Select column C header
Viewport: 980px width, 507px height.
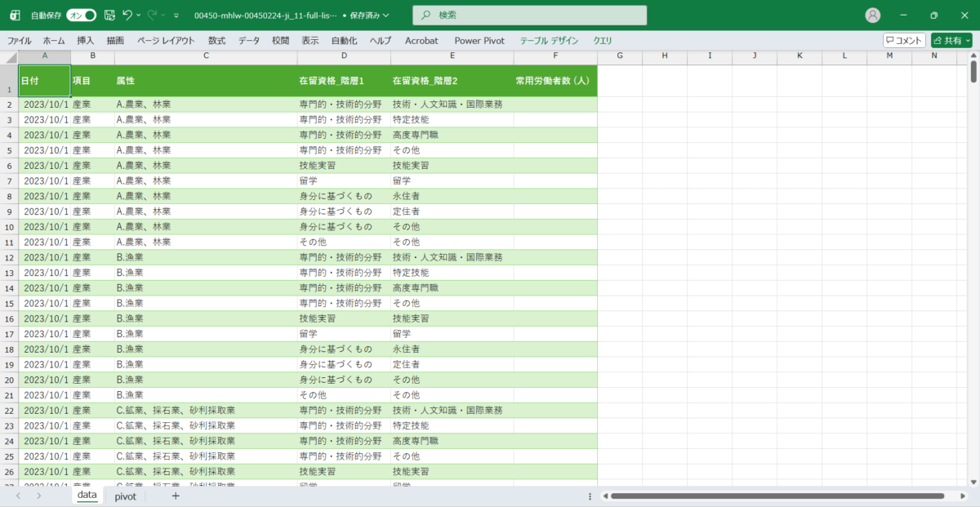point(206,56)
